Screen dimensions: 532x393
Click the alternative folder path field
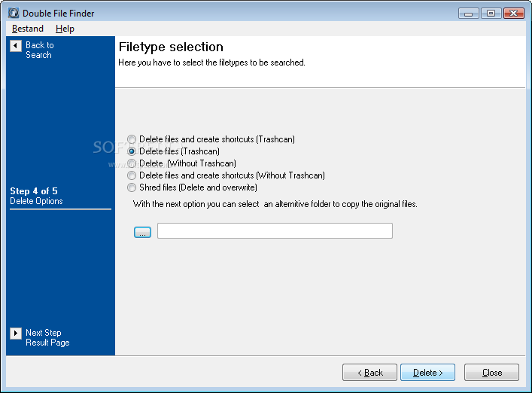tap(275, 231)
